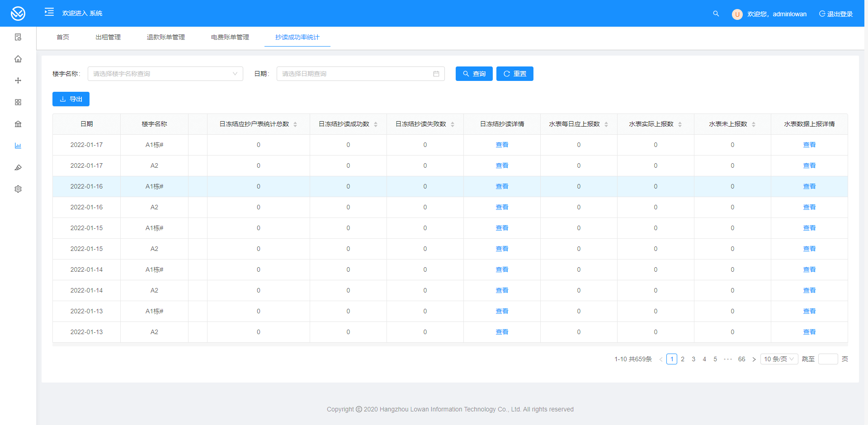View 日冻结抄读详情 for 2022-01-17 A2
Viewport: 868px width, 425px height.
[x=502, y=165]
